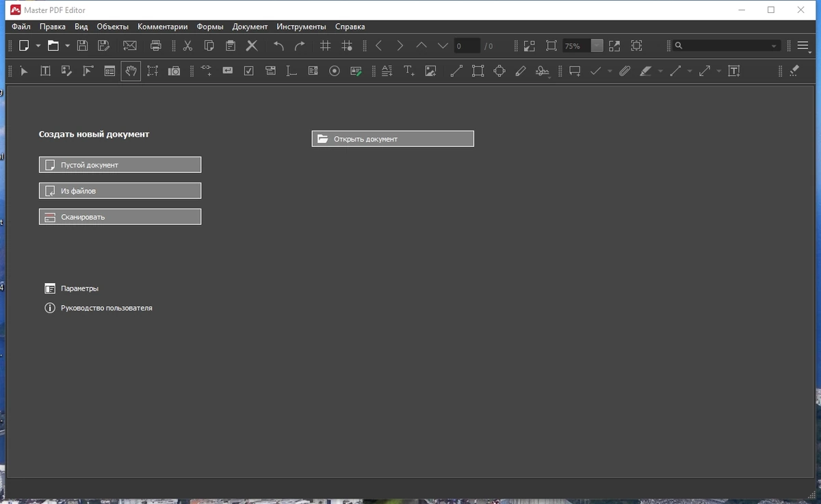Click the Signature field tool icon
This screenshot has height=504, width=821.
[x=356, y=70]
